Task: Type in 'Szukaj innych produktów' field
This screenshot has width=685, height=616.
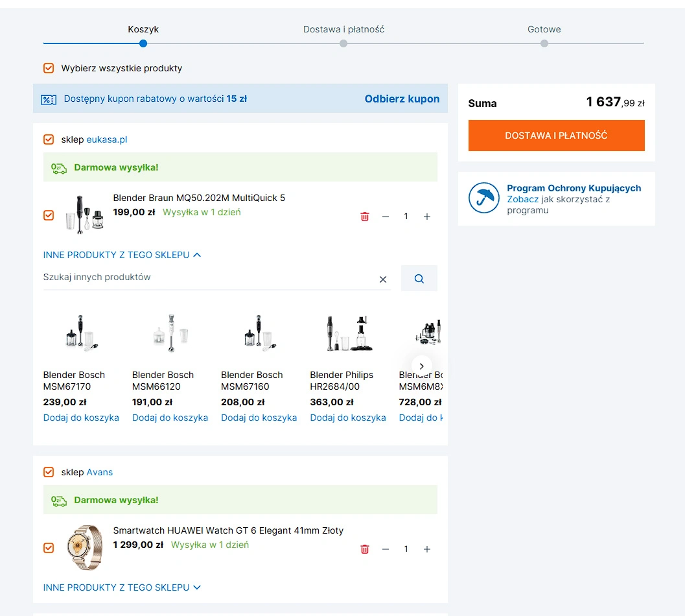Action: [207, 278]
